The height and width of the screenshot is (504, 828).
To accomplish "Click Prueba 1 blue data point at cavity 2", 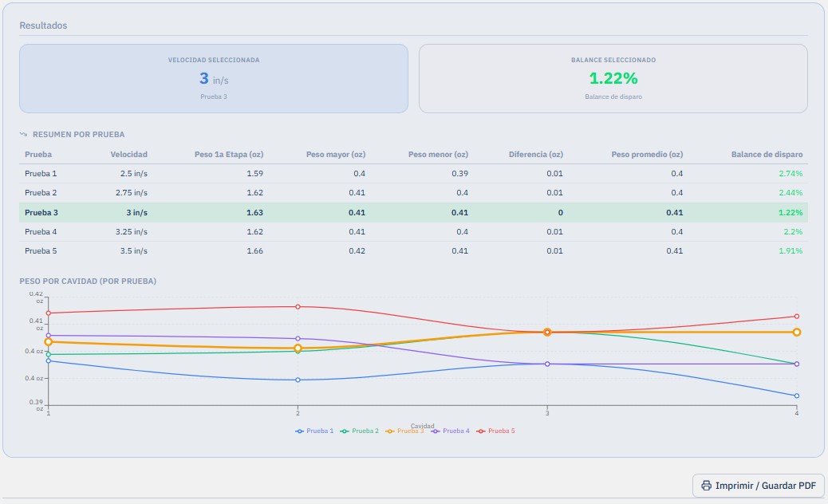I will tap(298, 380).
